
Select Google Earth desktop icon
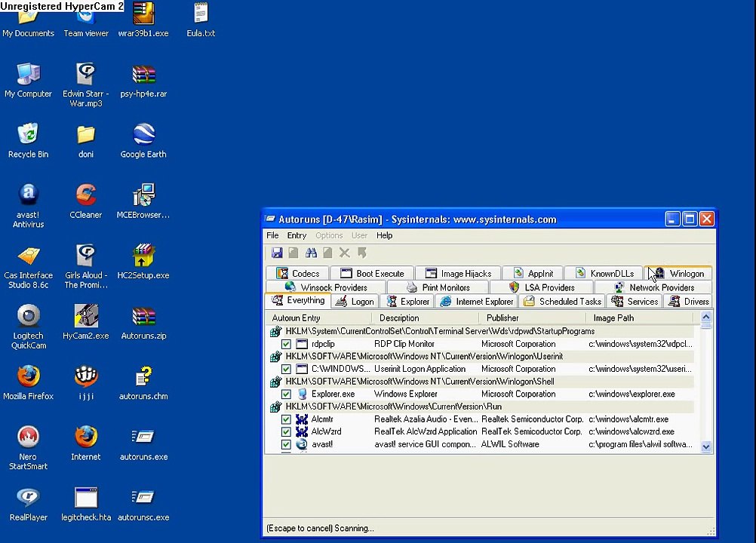pos(143,141)
